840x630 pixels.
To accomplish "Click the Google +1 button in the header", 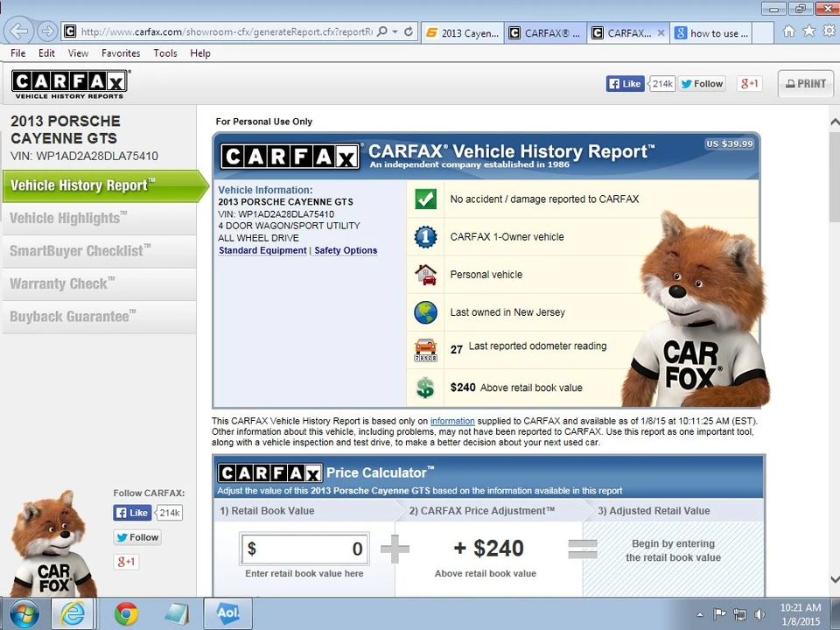I will coord(749,84).
